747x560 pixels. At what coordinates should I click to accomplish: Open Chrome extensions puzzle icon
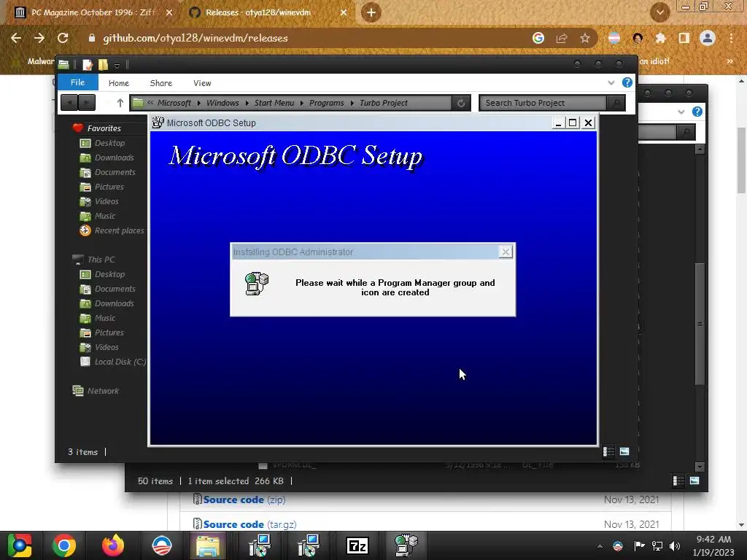(x=661, y=38)
